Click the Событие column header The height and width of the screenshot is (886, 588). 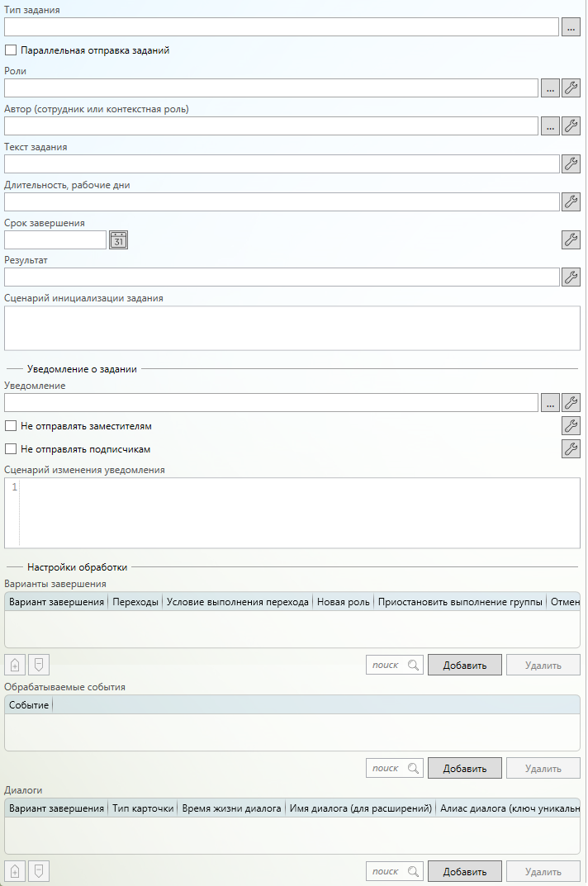click(29, 705)
